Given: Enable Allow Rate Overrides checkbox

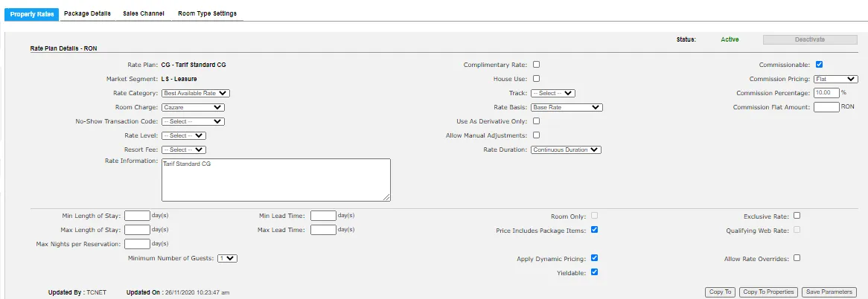Looking at the screenshot, I should tap(797, 257).
